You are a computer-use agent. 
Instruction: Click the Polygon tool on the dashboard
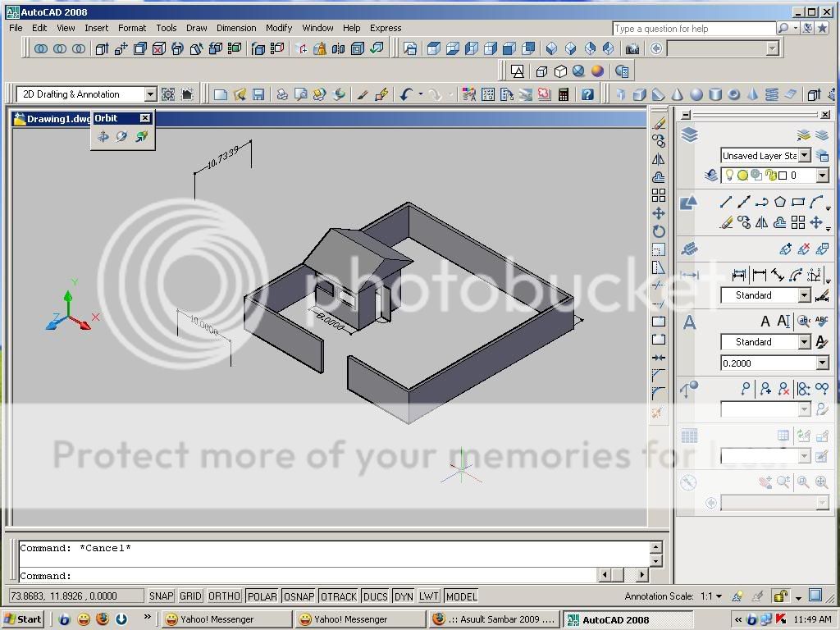pos(779,202)
